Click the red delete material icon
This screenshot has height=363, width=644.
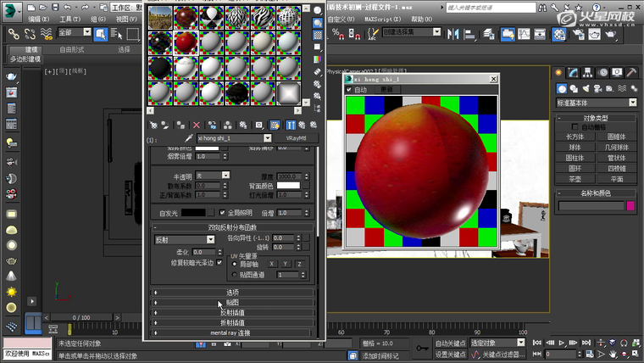197,125
